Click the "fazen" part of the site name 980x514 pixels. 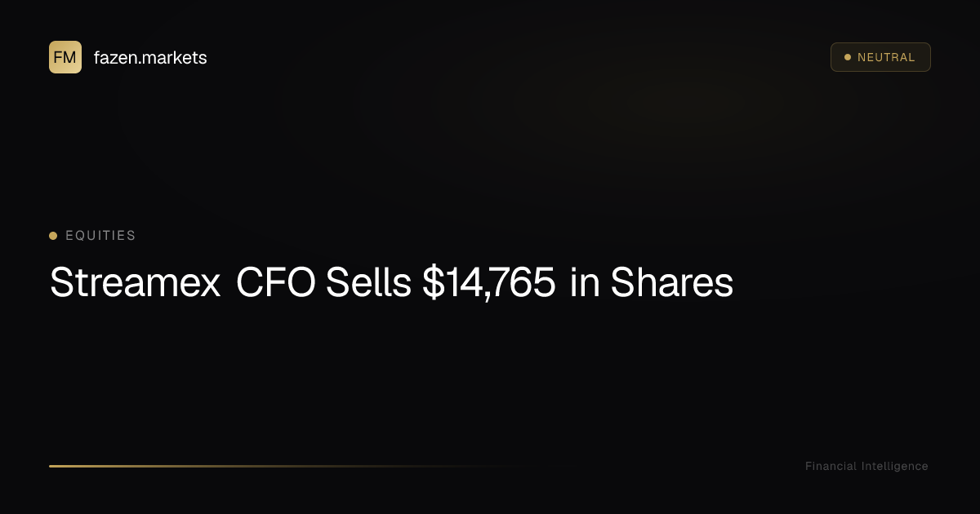click(x=114, y=58)
